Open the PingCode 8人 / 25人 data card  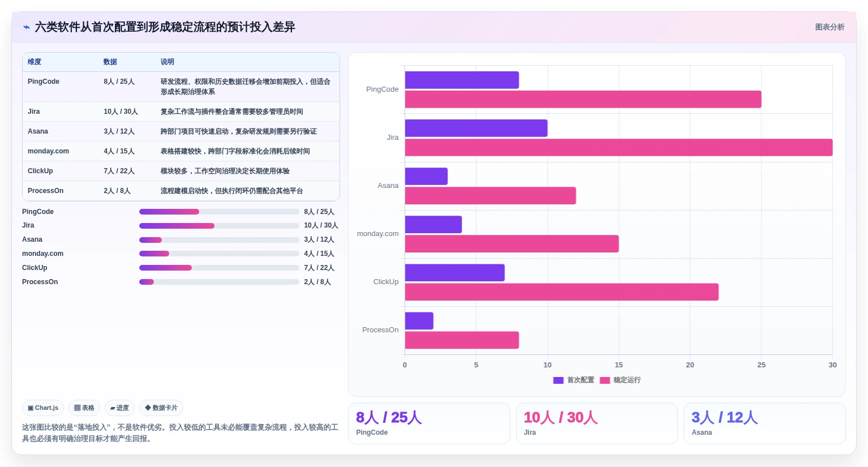(429, 423)
